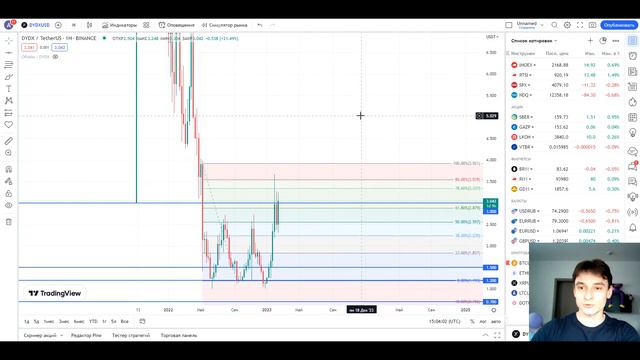Toggle авто auto scale
The height and width of the screenshot is (360, 640).
[496, 322]
